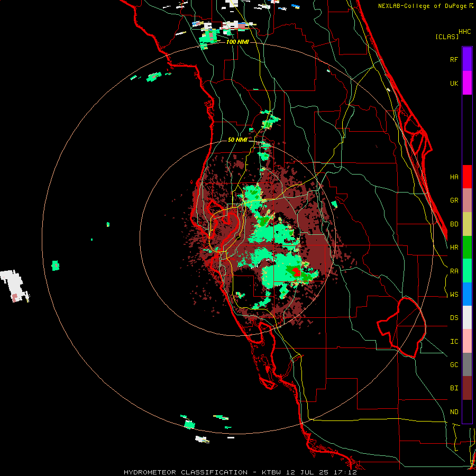Click the purple RF color swatch in legend
Image resolution: width=476 pixels, height=476 pixels.
pyautogui.click(x=467, y=59)
